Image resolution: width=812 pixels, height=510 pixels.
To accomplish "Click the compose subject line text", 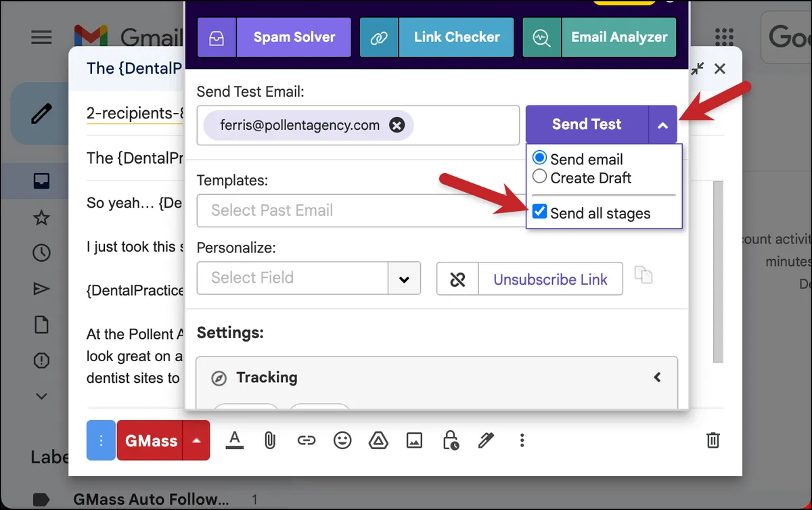I will tap(135, 158).
